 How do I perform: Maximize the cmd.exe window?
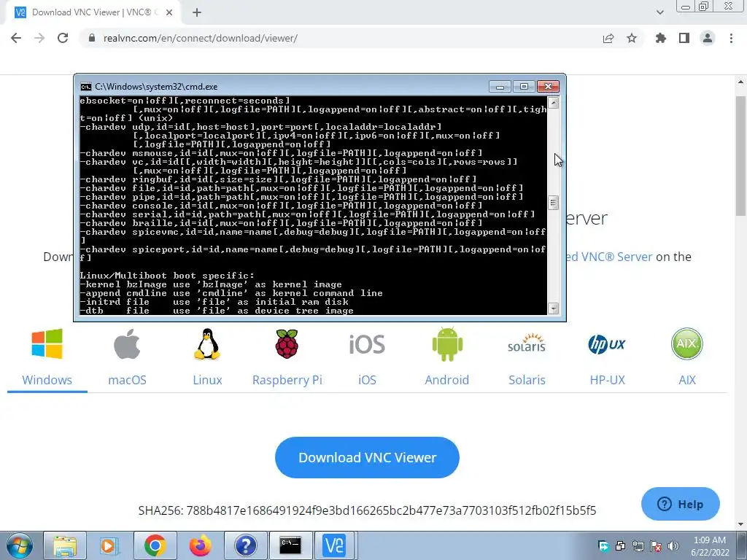pyautogui.click(x=524, y=87)
